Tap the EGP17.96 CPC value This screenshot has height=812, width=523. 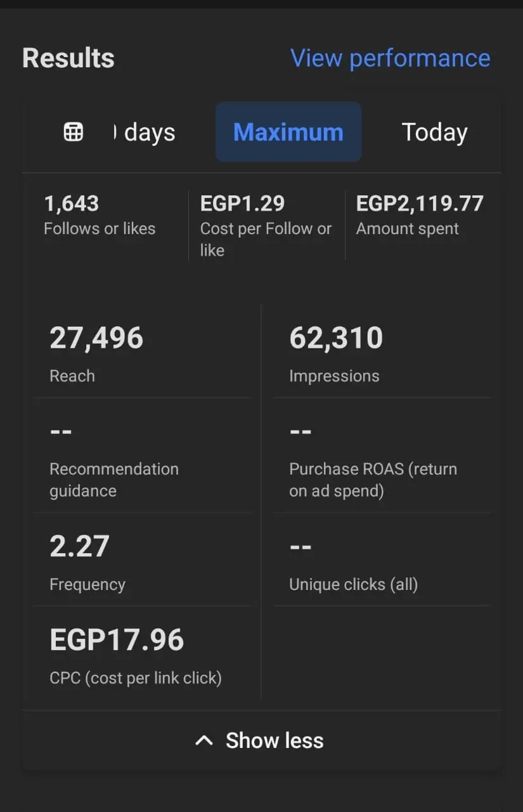coord(117,640)
